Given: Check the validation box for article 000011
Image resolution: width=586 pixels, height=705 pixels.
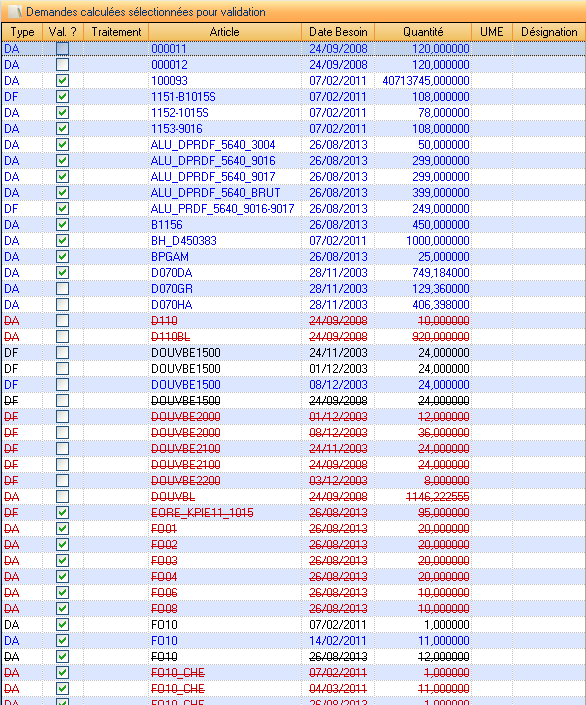Looking at the screenshot, I should pos(63,49).
